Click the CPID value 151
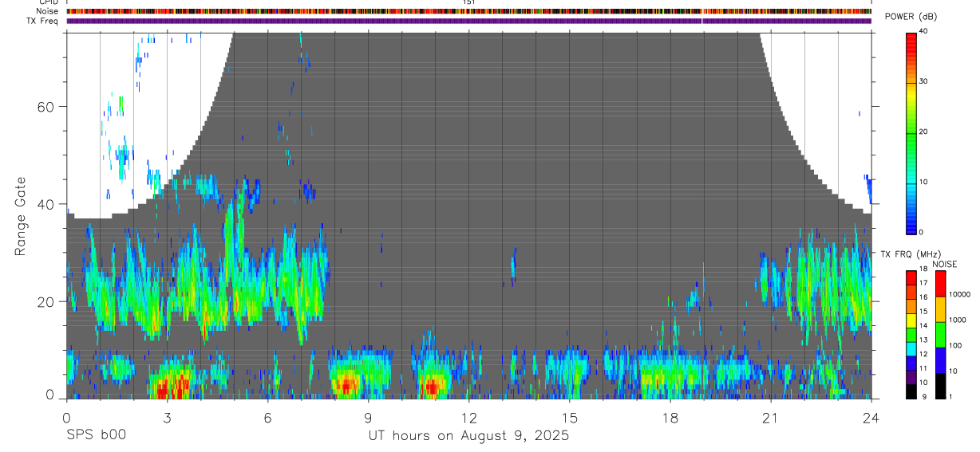This screenshot has height=452, width=980. tap(468, 2)
